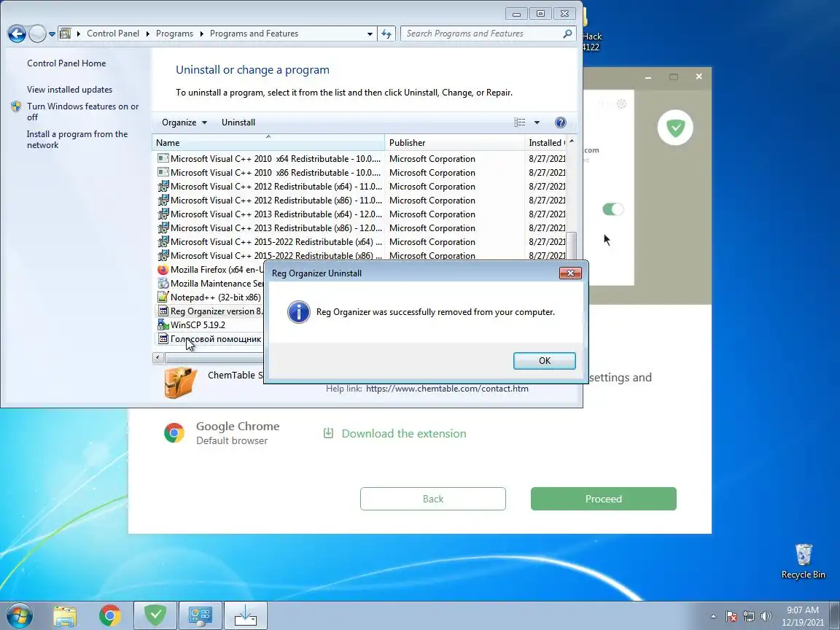The image size is (840, 630).
Task: Sort list by Publisher column header
Action: (454, 142)
